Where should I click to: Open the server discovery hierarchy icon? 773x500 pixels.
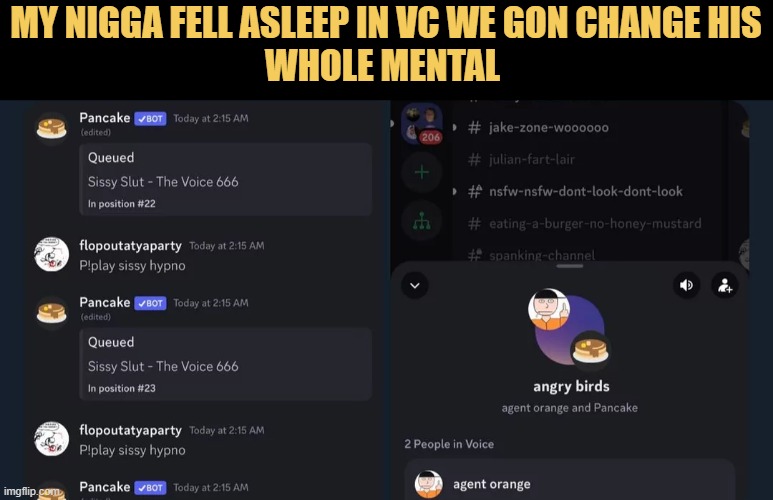(x=422, y=221)
